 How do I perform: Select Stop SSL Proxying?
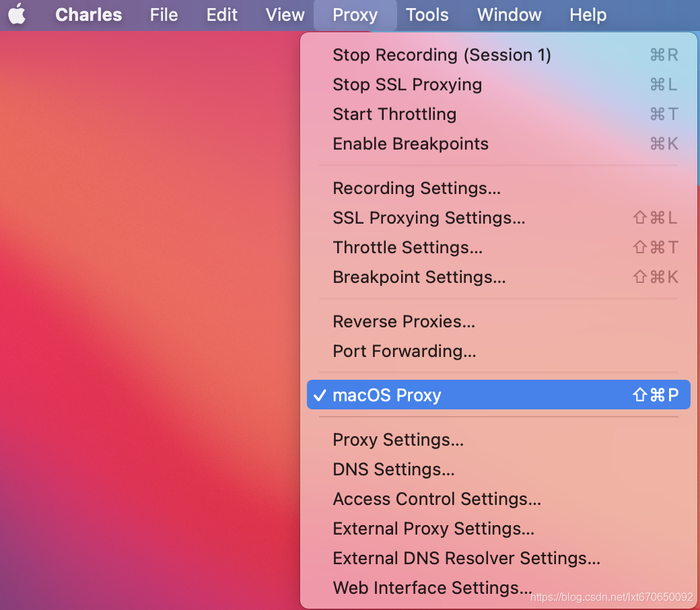tap(499, 84)
